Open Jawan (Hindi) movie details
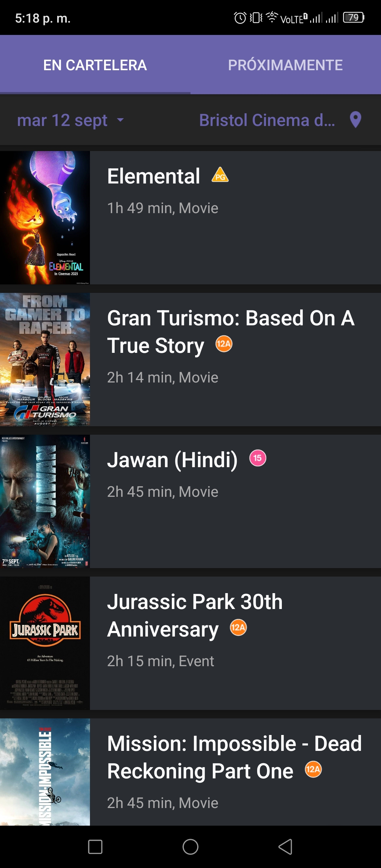 point(172,460)
